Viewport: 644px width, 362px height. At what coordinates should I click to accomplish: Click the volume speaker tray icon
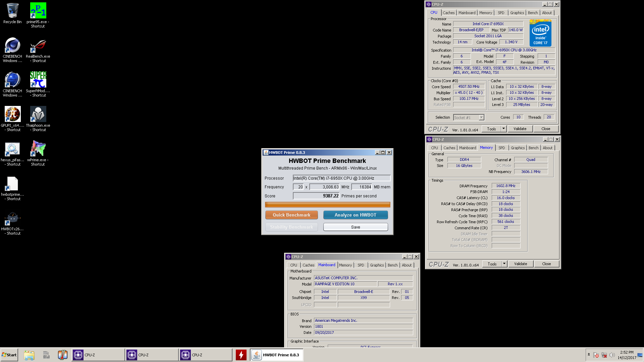point(612,355)
